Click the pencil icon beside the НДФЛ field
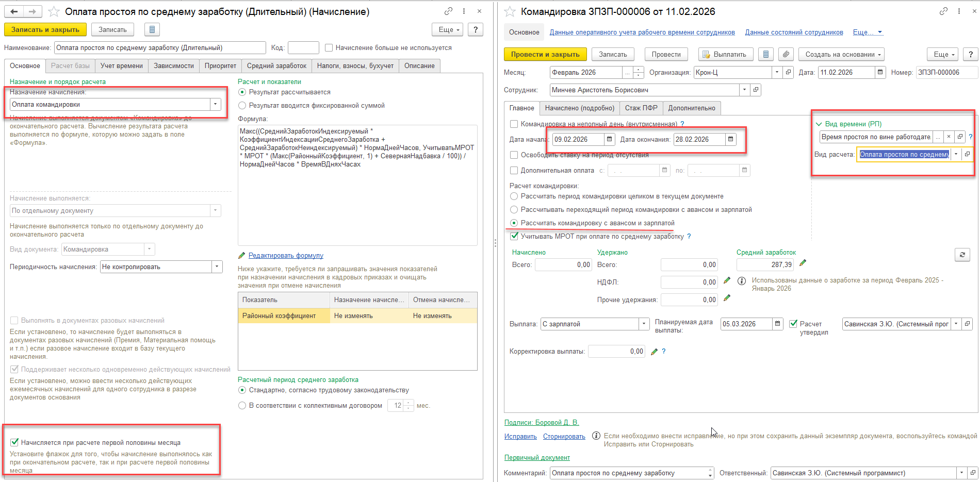The height and width of the screenshot is (482, 980). click(x=727, y=281)
